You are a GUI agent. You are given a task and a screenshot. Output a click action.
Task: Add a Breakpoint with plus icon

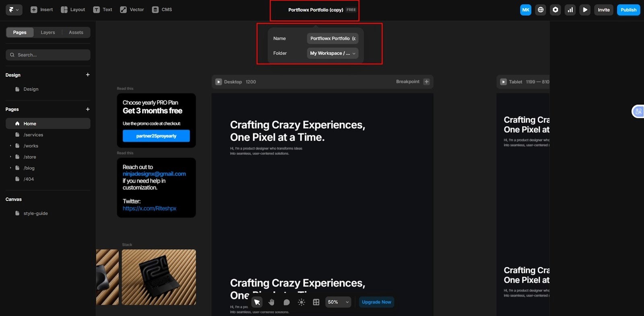(426, 82)
